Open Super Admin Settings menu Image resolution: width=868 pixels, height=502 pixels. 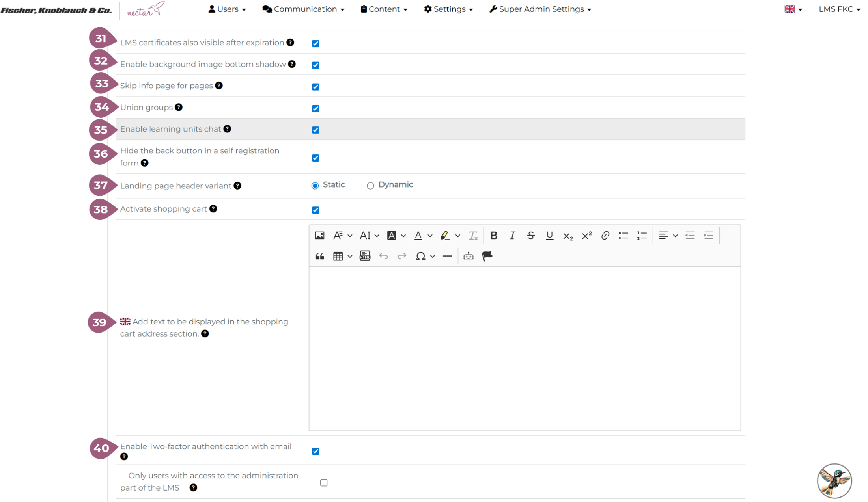pos(540,9)
